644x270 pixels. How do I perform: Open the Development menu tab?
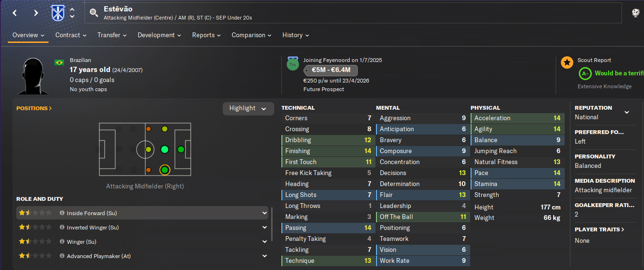coord(159,35)
